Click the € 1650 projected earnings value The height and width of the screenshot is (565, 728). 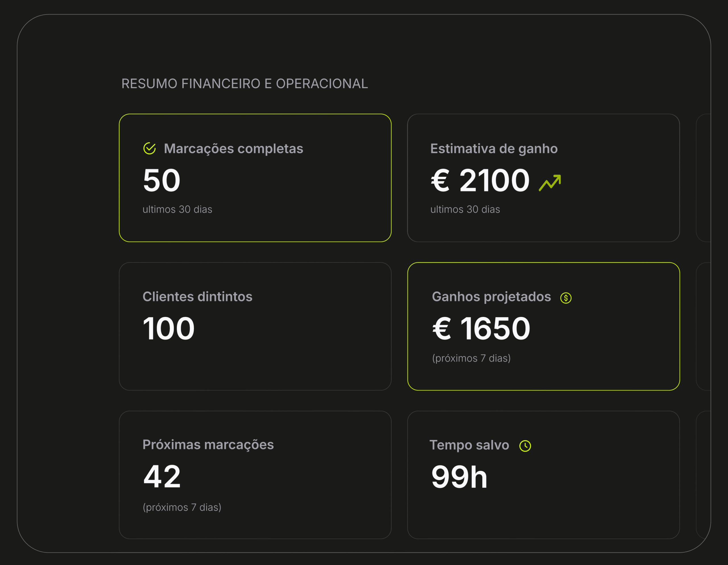pyautogui.click(x=481, y=329)
